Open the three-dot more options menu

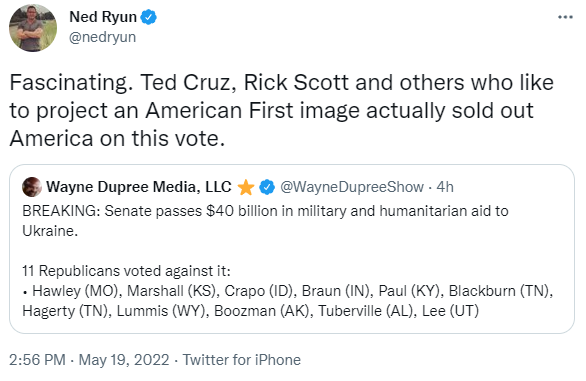[x=565, y=17]
